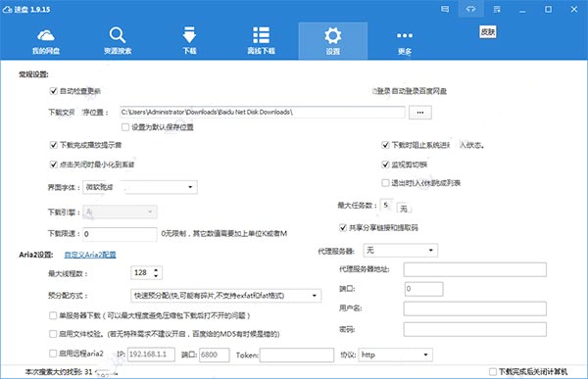
Task: Toggle 点击关闭时最小化到系统 checkbox
Action: click(53, 165)
